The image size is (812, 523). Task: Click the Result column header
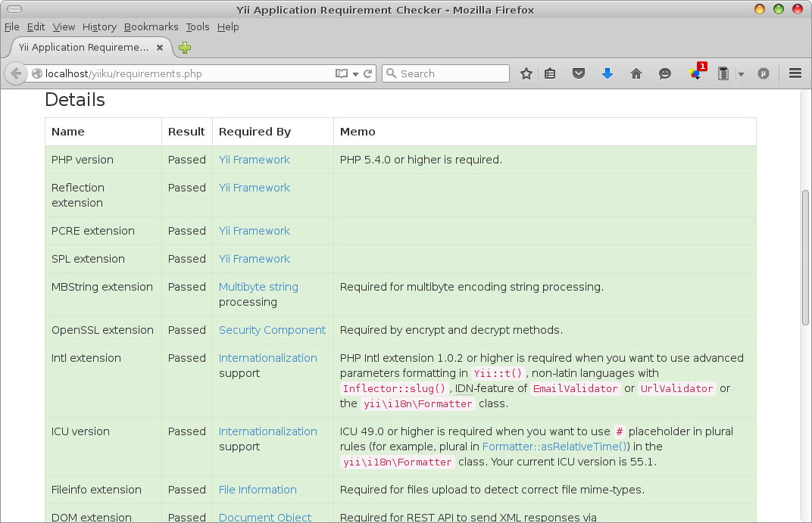point(186,132)
